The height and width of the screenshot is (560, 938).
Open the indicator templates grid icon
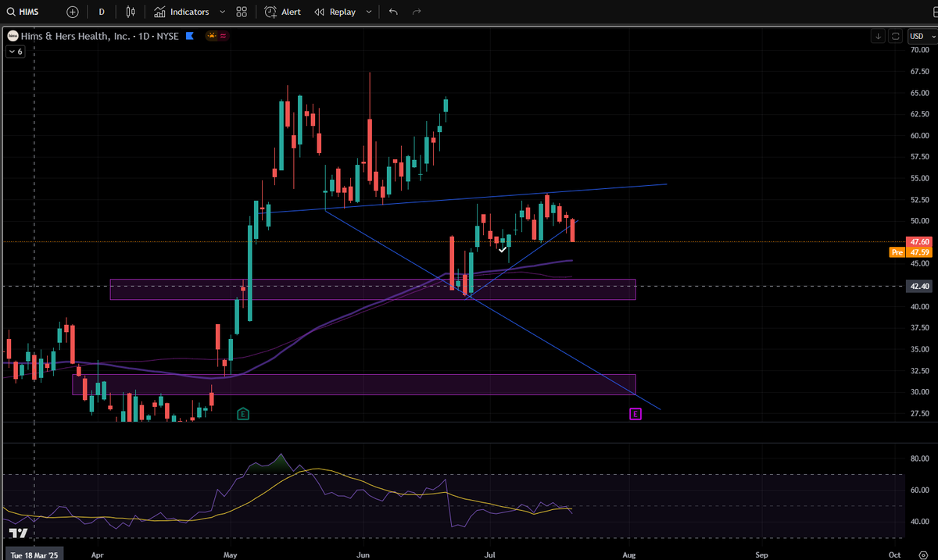click(242, 12)
